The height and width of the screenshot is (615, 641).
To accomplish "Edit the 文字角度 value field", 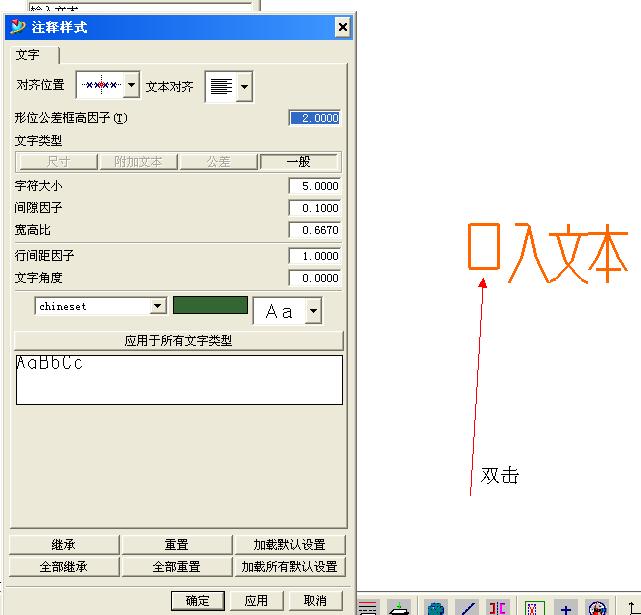I will pyautogui.click(x=314, y=278).
